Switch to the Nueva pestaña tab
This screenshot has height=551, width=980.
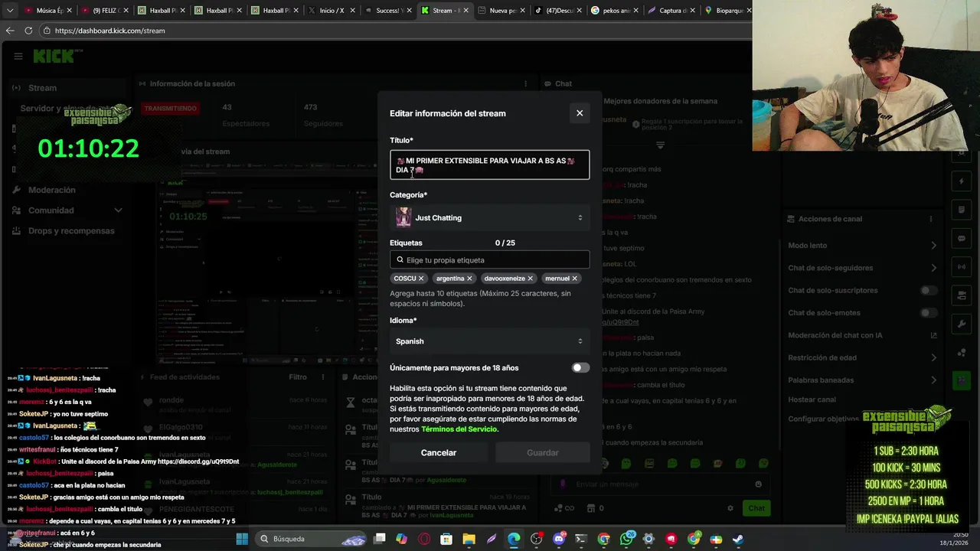(x=500, y=11)
